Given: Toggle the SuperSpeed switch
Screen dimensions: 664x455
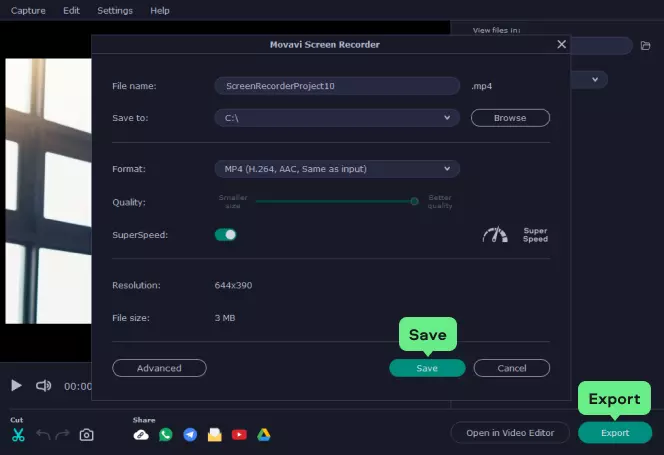Looking at the screenshot, I should (x=225, y=235).
